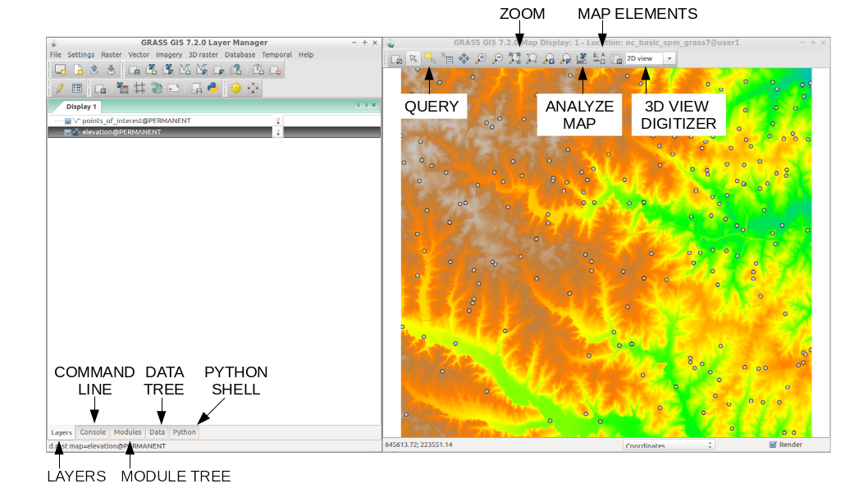Viewport: 868px width, 488px height.
Task: Add multiple raster or vector layers
Action: pos(134,70)
